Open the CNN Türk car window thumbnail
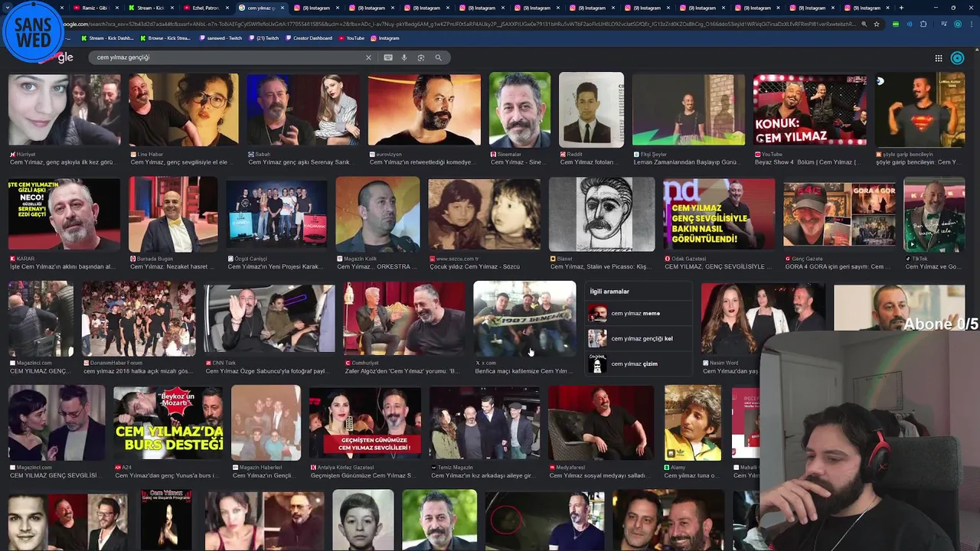 point(269,318)
